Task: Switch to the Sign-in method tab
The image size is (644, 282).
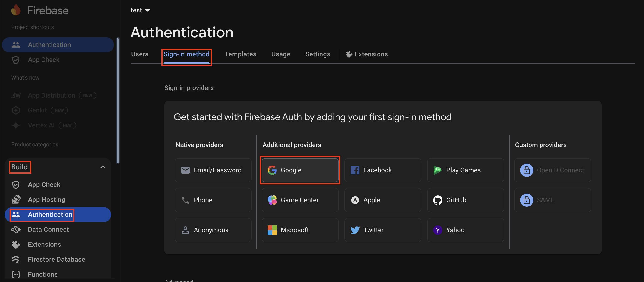Action: (x=187, y=54)
